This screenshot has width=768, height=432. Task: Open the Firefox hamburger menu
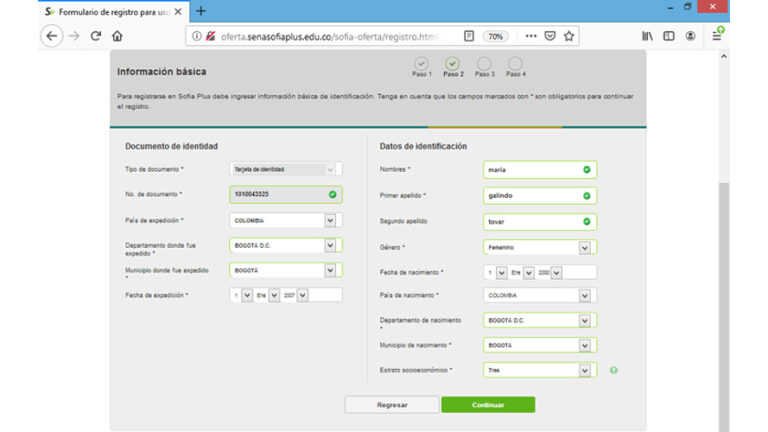coord(717,36)
